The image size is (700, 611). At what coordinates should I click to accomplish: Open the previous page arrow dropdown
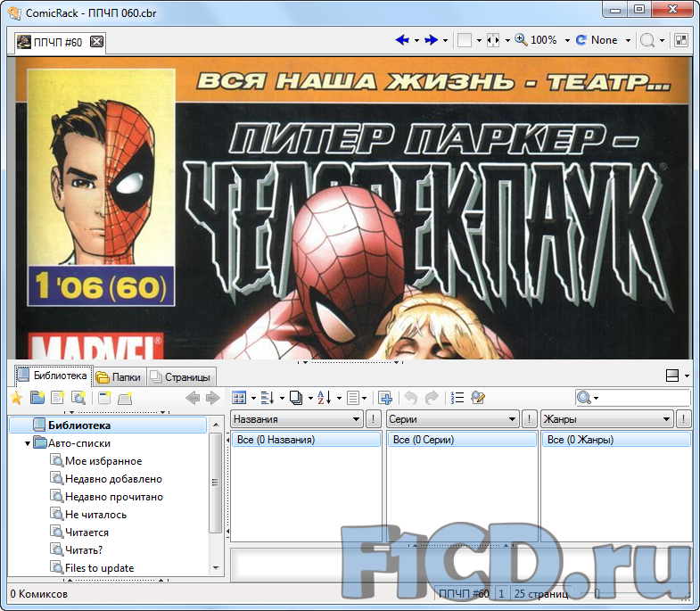tap(416, 41)
